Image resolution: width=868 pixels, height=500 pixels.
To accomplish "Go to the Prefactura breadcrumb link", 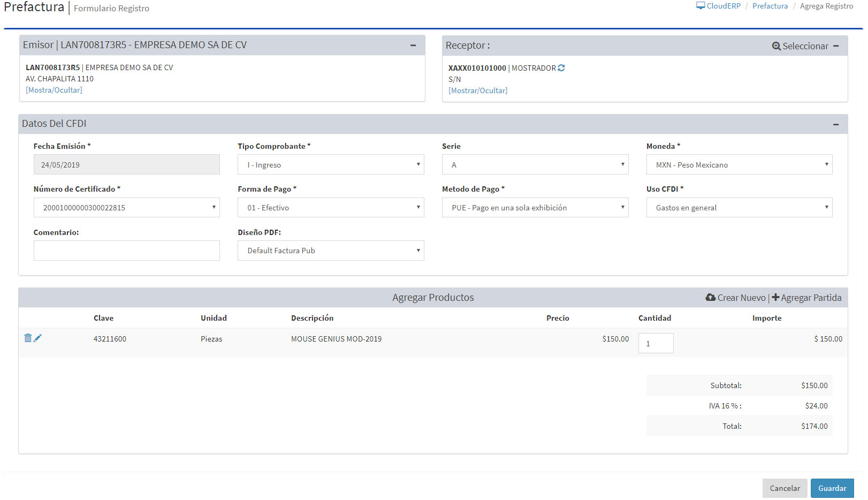I will [770, 6].
